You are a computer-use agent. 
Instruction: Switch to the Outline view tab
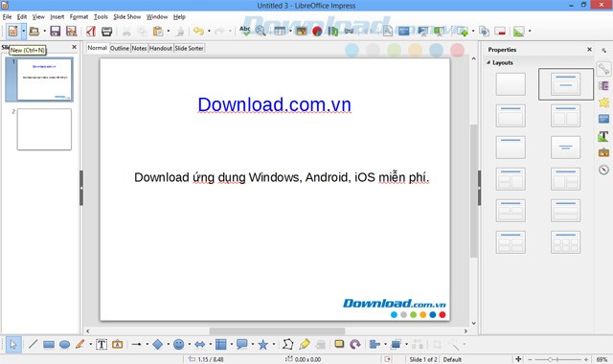pos(120,48)
